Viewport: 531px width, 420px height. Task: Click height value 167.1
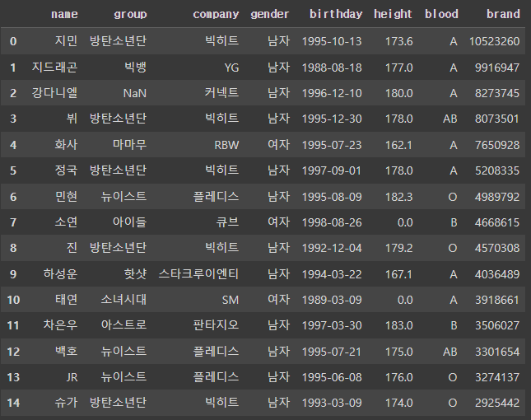398,274
